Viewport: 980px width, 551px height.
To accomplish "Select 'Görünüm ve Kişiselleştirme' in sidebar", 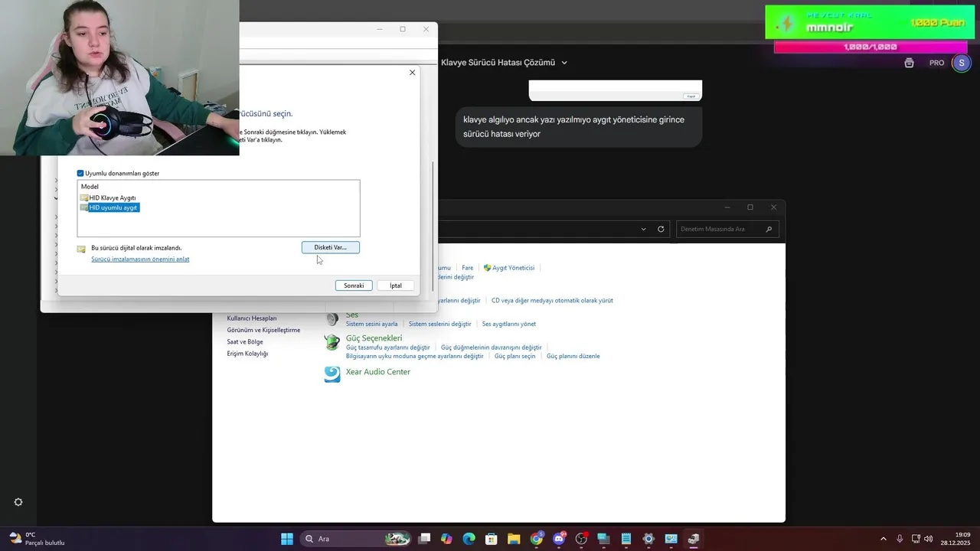I will [263, 330].
